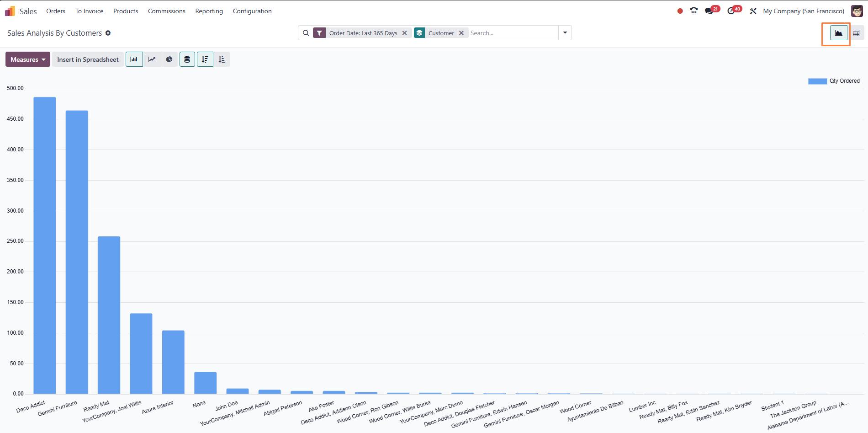
Task: Remove the Order Date filter
Action: 404,33
